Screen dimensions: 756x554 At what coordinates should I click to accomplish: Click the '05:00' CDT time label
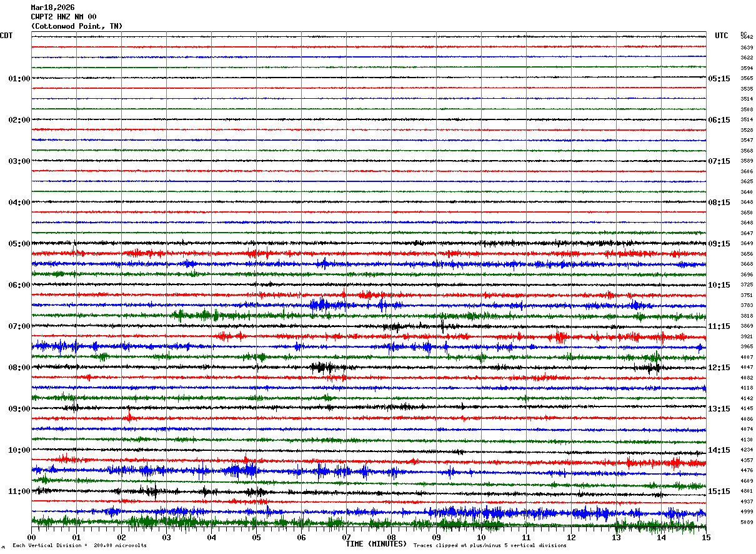pyautogui.click(x=19, y=244)
